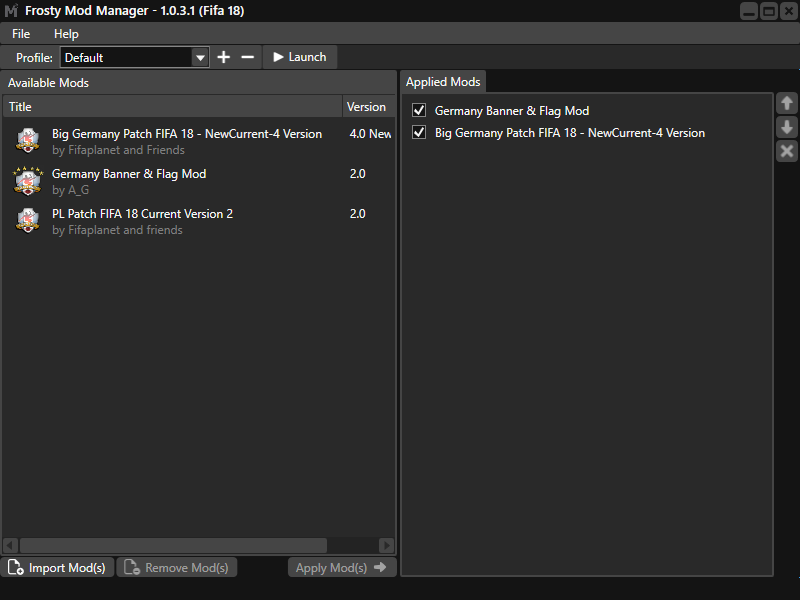The height and width of the screenshot is (600, 800).
Task: Open the Profile dropdown arrow
Action: [x=200, y=58]
